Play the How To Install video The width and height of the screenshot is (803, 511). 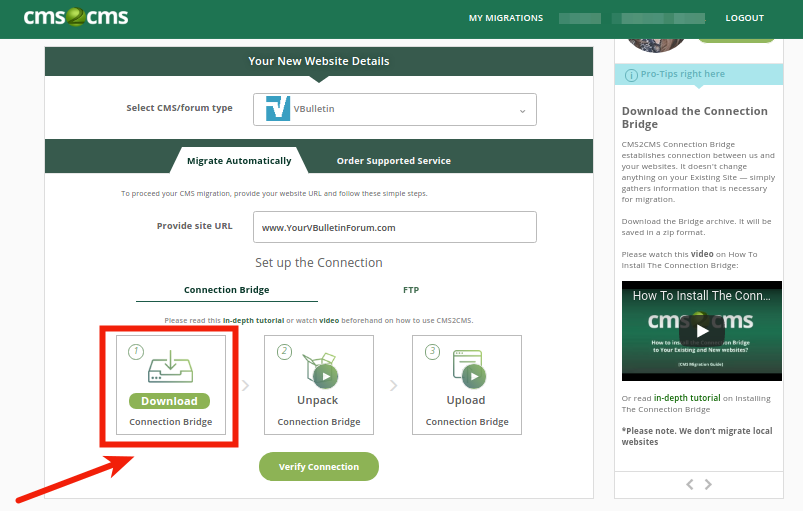(702, 331)
